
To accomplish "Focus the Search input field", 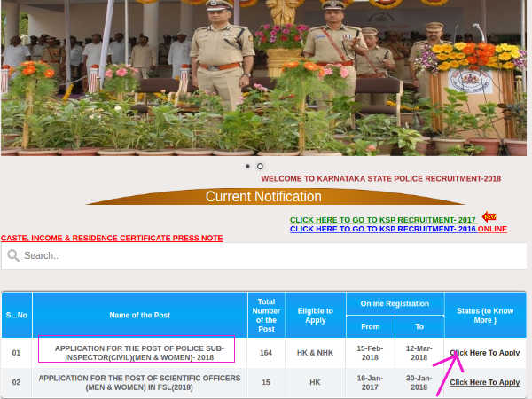I will click(264, 256).
